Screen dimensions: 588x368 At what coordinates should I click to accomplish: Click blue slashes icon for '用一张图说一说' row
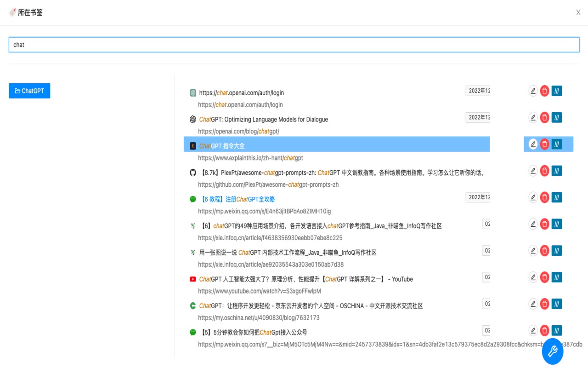(557, 251)
